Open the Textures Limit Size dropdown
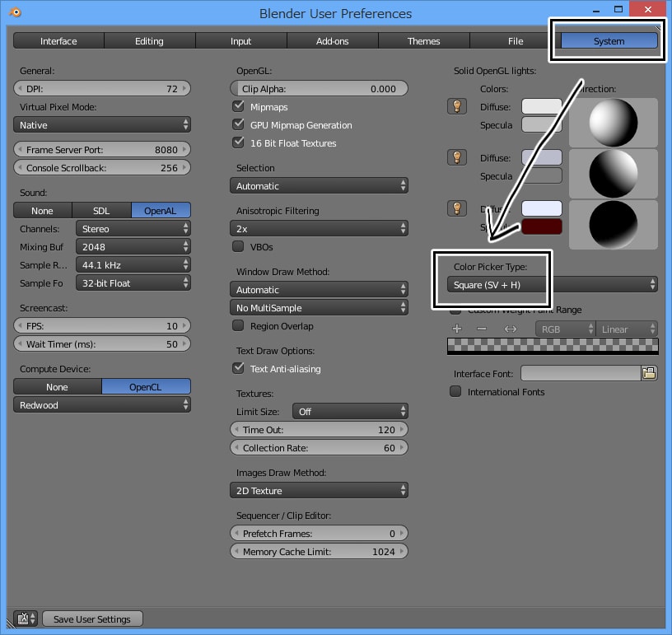The height and width of the screenshot is (635, 672). click(350, 411)
